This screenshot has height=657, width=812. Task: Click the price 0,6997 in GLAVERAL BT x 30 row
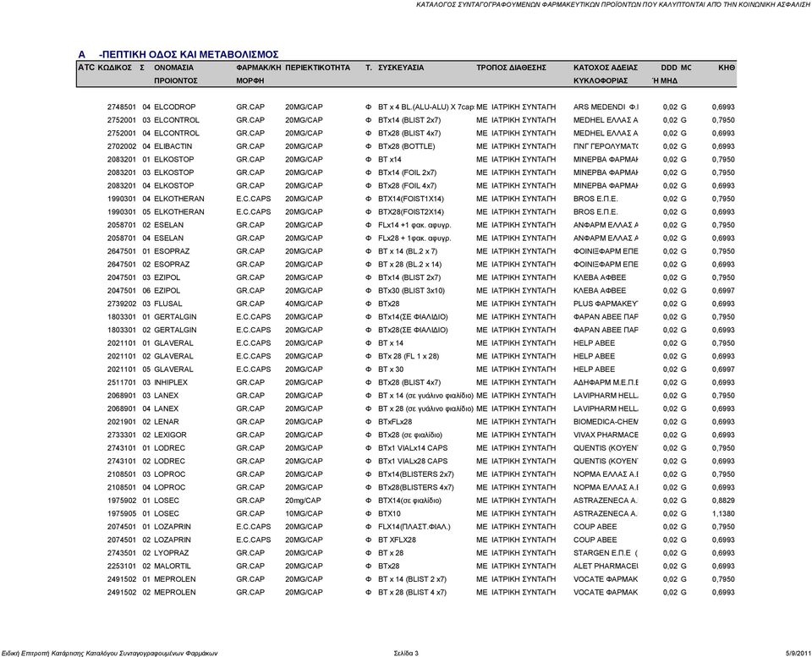pyautogui.click(x=723, y=370)
